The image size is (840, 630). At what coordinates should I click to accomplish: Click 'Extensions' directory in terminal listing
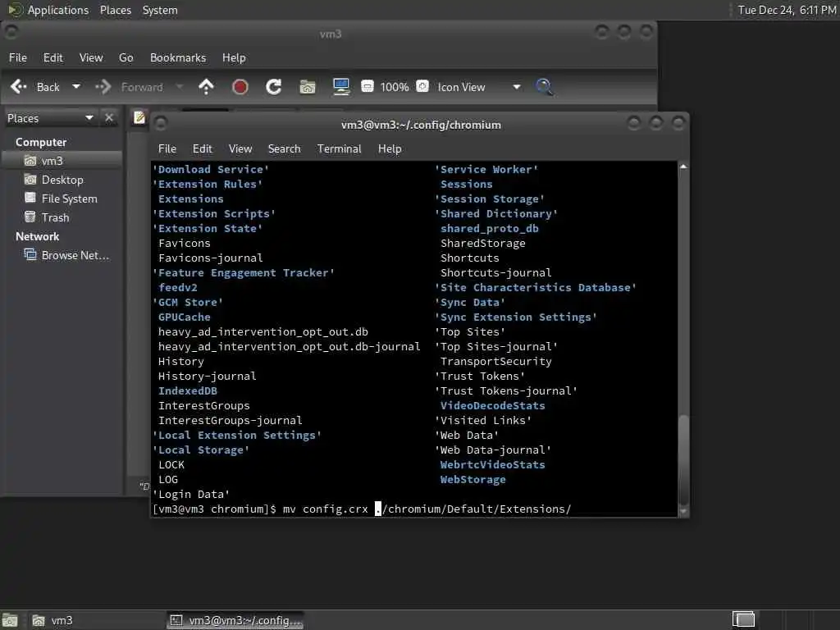point(190,199)
